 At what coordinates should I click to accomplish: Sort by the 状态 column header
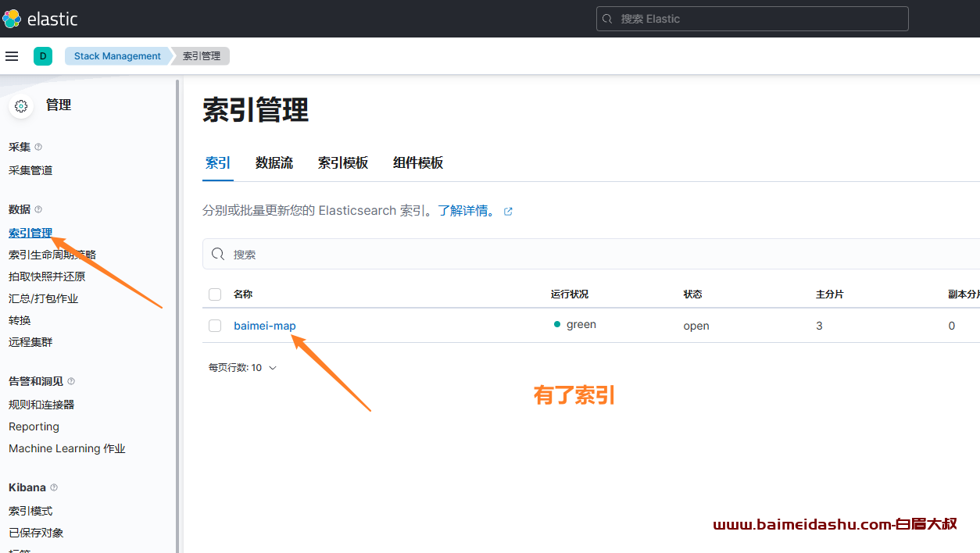[x=692, y=294]
